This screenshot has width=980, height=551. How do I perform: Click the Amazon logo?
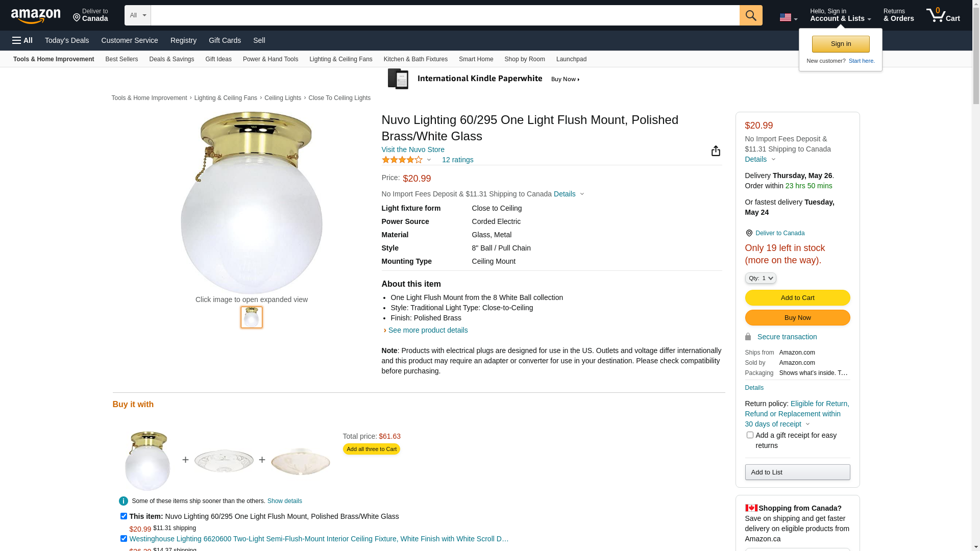click(x=36, y=16)
